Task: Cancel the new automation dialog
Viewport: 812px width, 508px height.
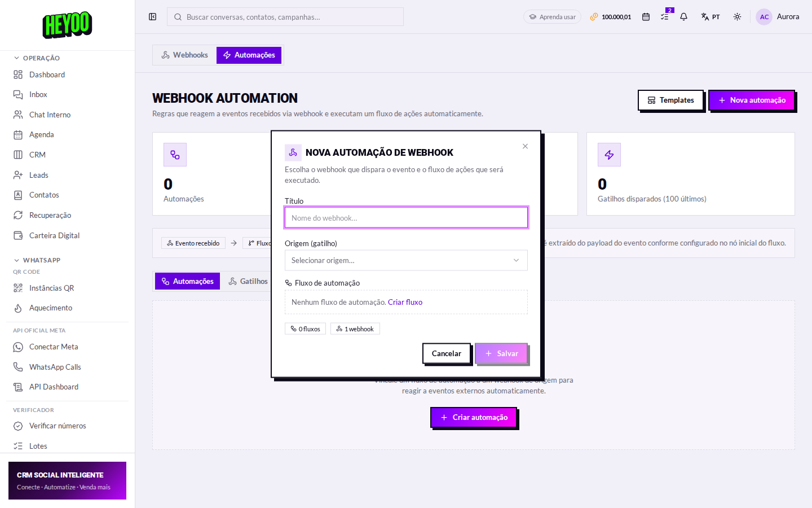Action: tap(446, 353)
